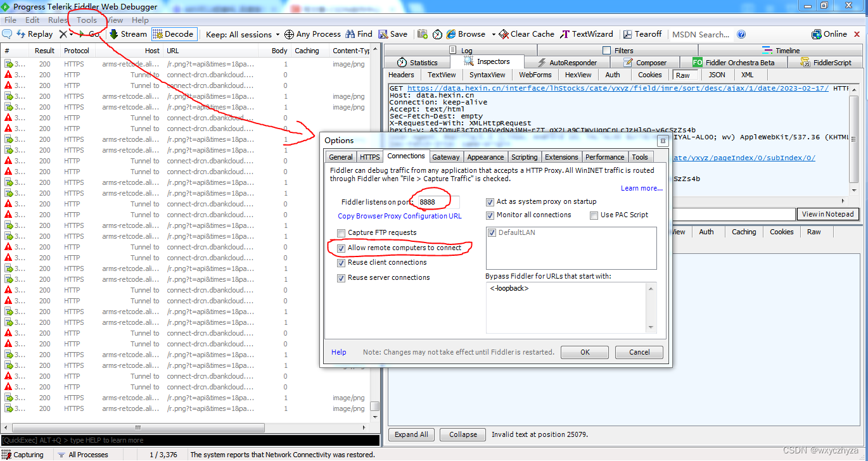Click the camera screenshot toolbar icon
The width and height of the screenshot is (868, 461).
tap(423, 34)
